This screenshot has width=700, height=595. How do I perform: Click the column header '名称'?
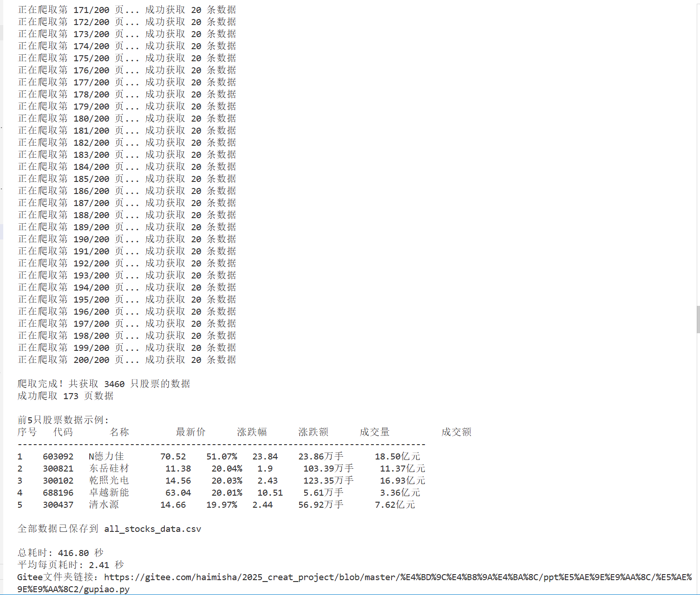click(119, 432)
